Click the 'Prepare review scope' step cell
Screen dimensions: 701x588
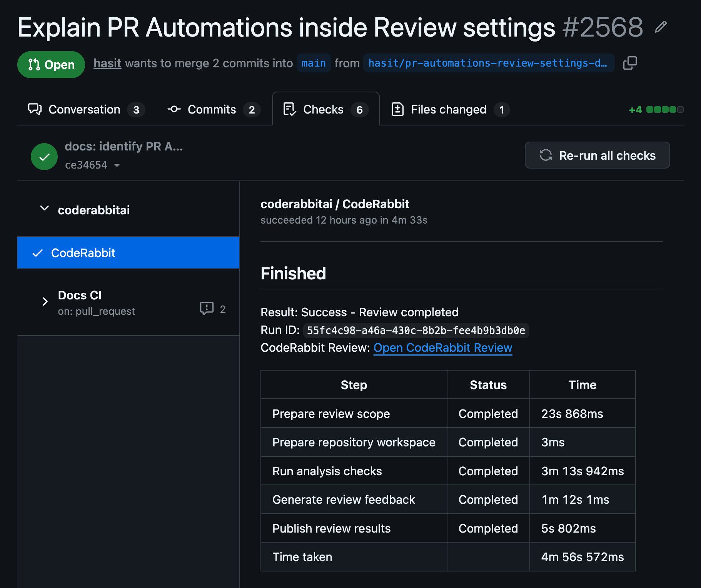pyautogui.click(x=354, y=414)
